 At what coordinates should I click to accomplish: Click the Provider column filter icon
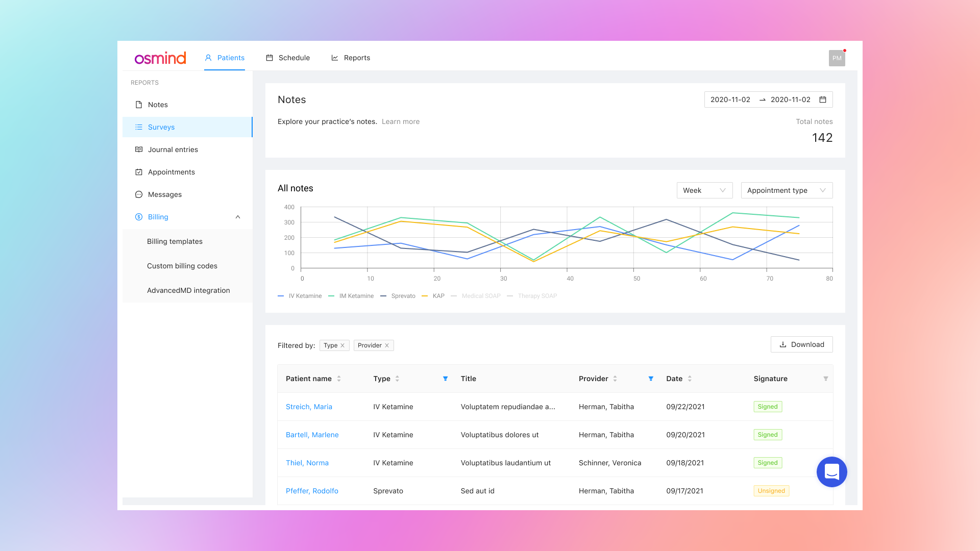(x=651, y=379)
